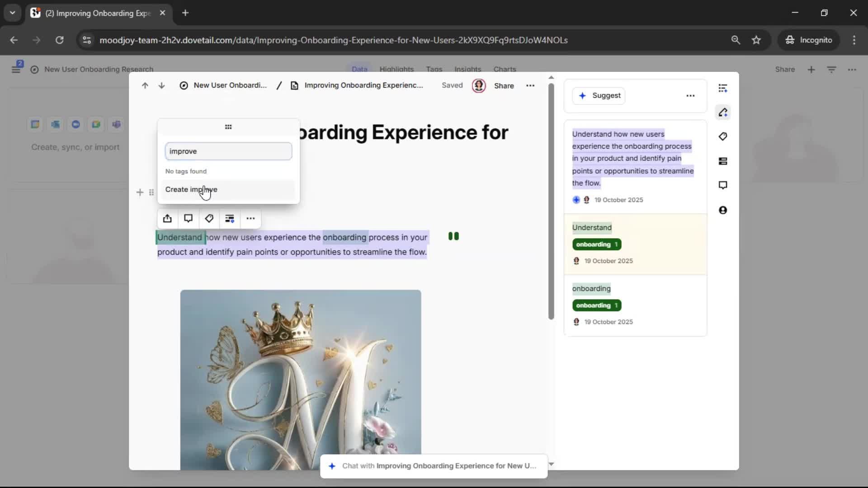Click the tag search input field
The image size is (868, 488).
tap(228, 151)
